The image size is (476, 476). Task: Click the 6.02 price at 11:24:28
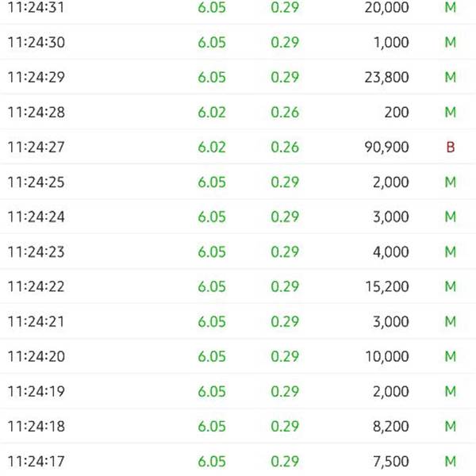(212, 112)
